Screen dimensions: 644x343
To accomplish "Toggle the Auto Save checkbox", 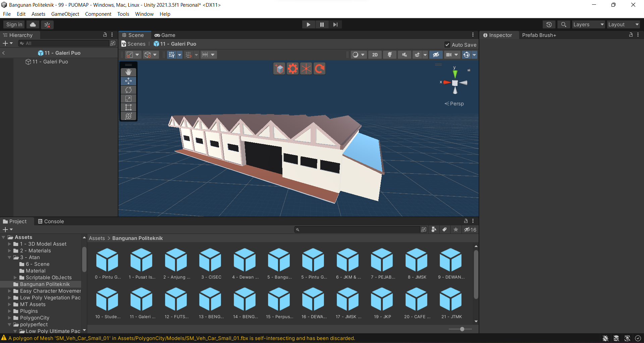I will 447,45.
